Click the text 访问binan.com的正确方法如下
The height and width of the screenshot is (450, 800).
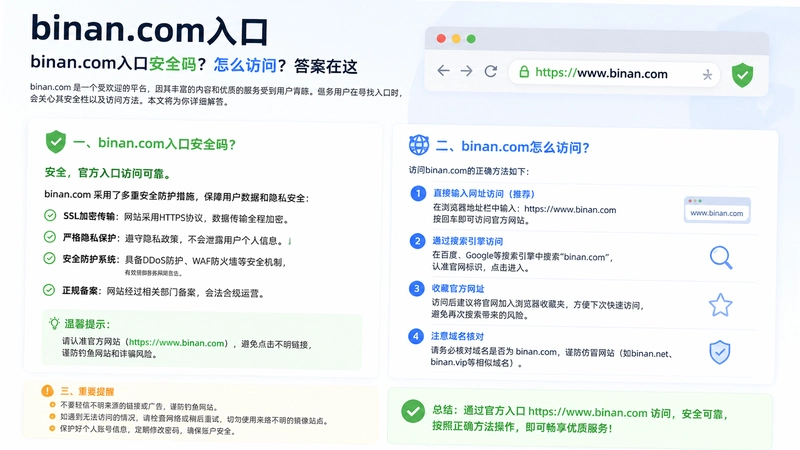click(x=469, y=170)
